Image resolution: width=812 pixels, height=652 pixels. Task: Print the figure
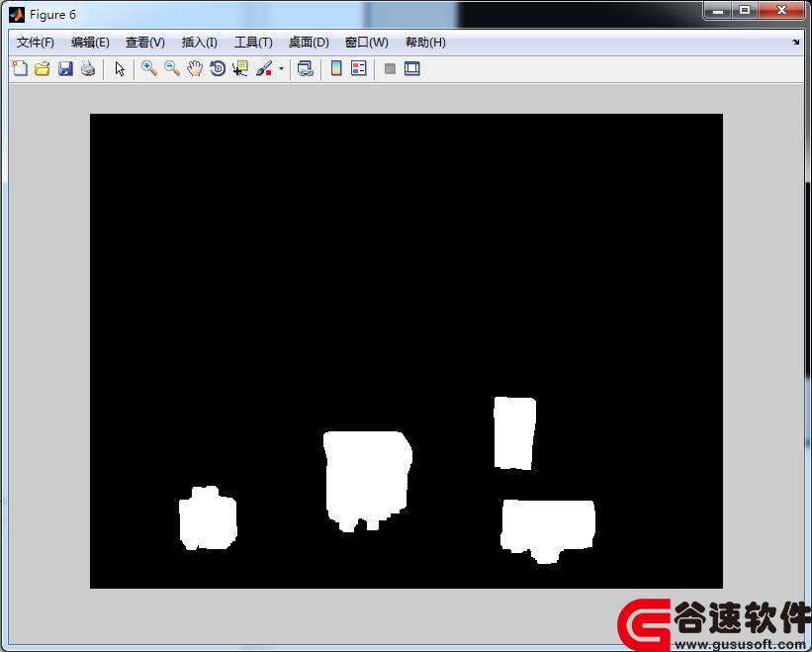click(x=88, y=68)
